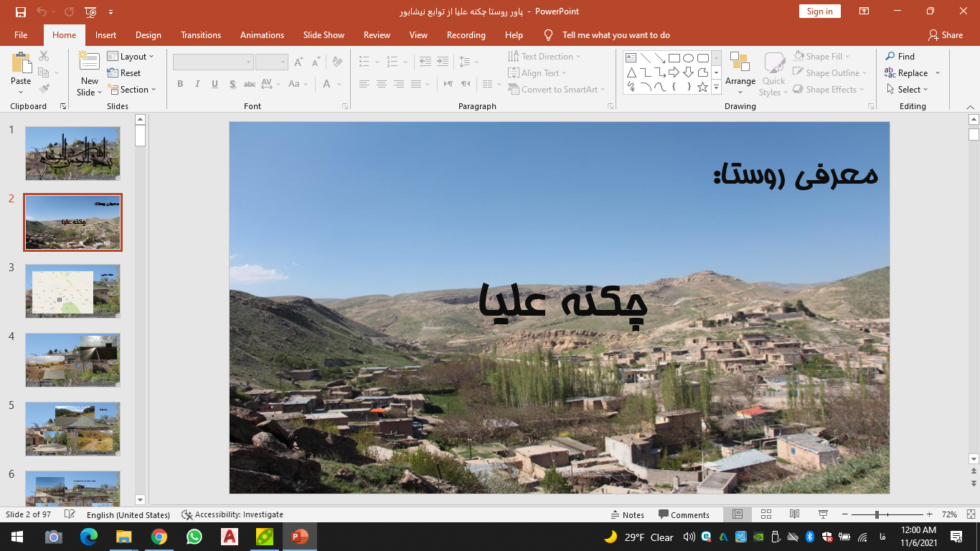Click Start From Beginning slideshow icon
This screenshot has width=980, height=551.
point(90,11)
